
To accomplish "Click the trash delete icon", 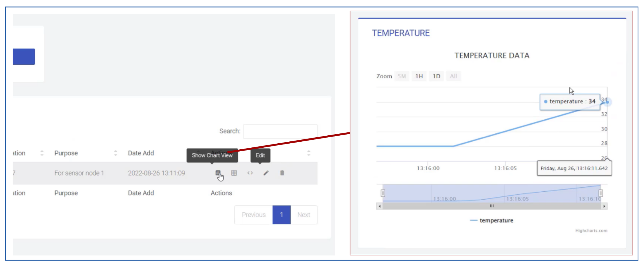I will coord(282,173).
